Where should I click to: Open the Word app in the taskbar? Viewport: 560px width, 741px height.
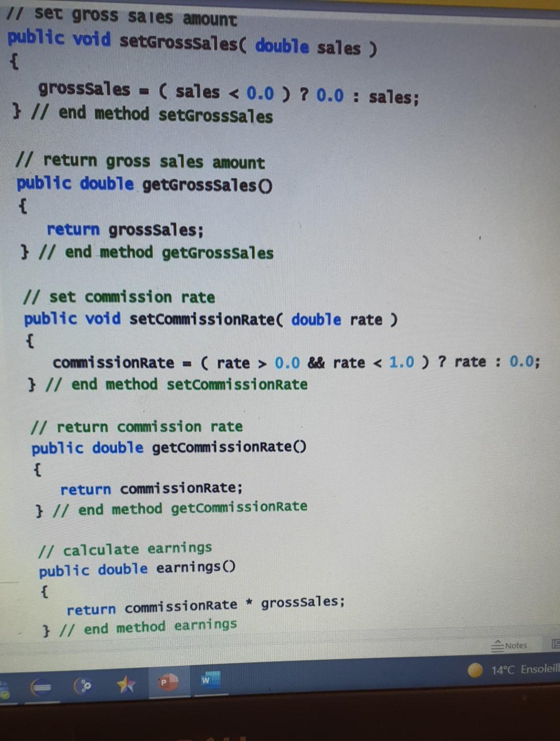210,680
